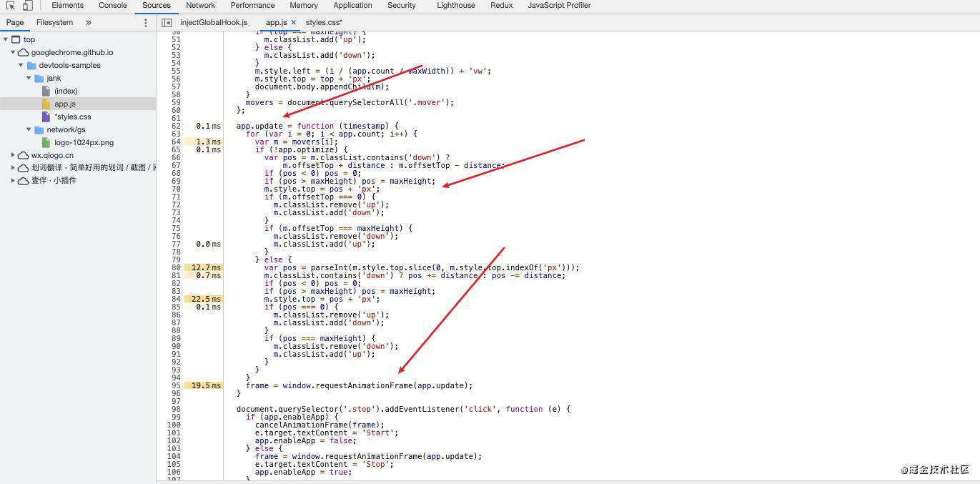Click the 0.7 ms profile timing

(204, 275)
